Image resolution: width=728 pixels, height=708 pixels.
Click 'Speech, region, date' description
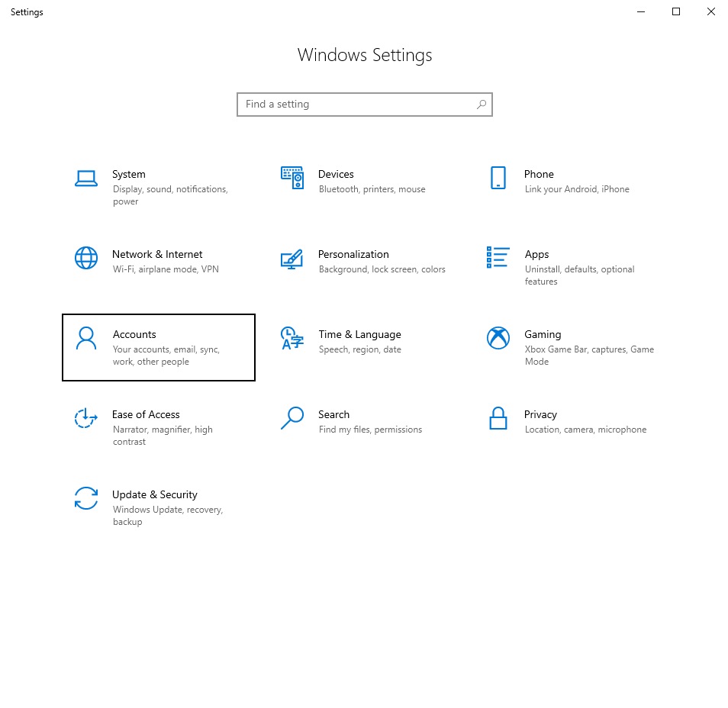(x=360, y=349)
